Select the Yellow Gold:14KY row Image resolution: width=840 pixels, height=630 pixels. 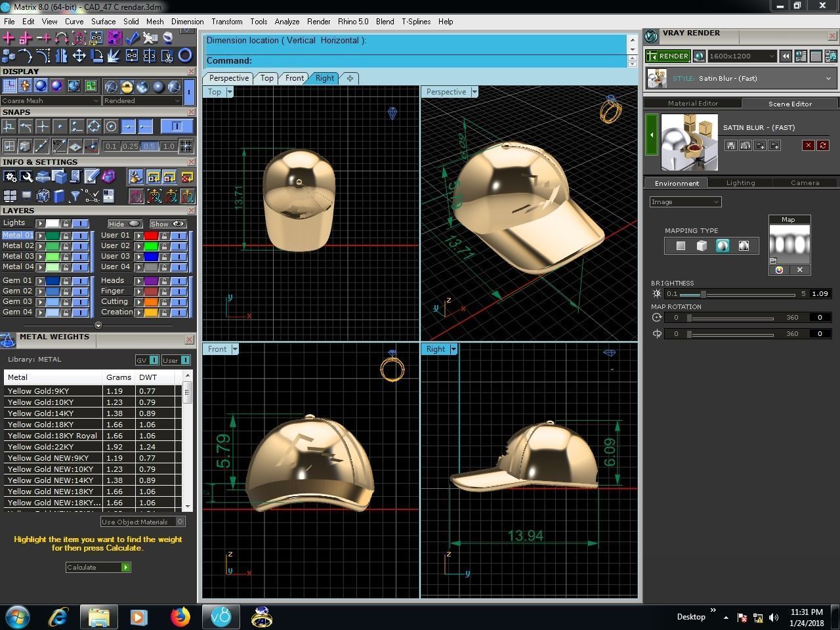pyautogui.click(x=93, y=413)
